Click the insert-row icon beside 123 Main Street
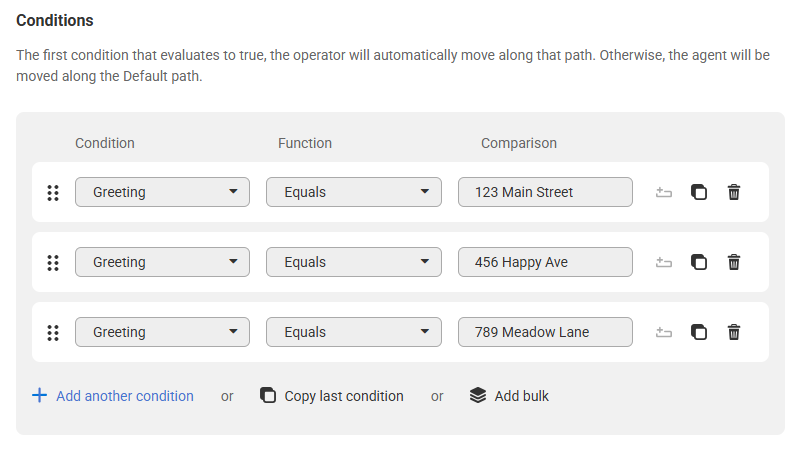Viewport: 799px width, 454px height. [663, 192]
